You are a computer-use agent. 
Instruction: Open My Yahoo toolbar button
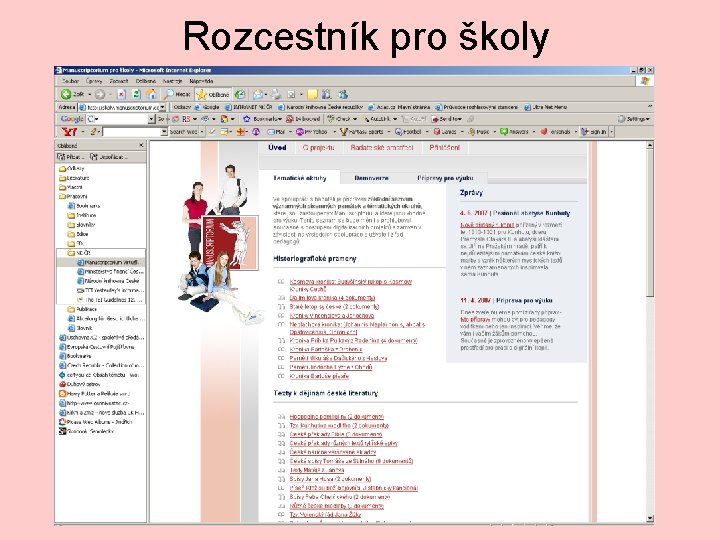[312, 132]
